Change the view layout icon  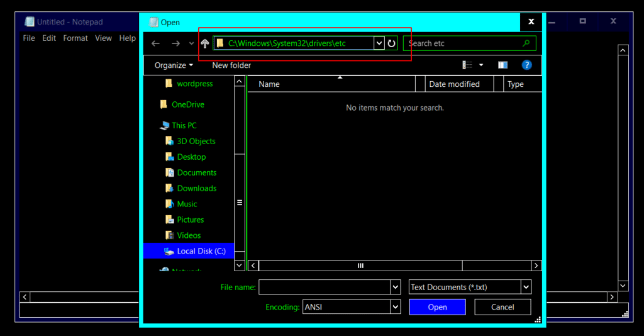[467, 65]
